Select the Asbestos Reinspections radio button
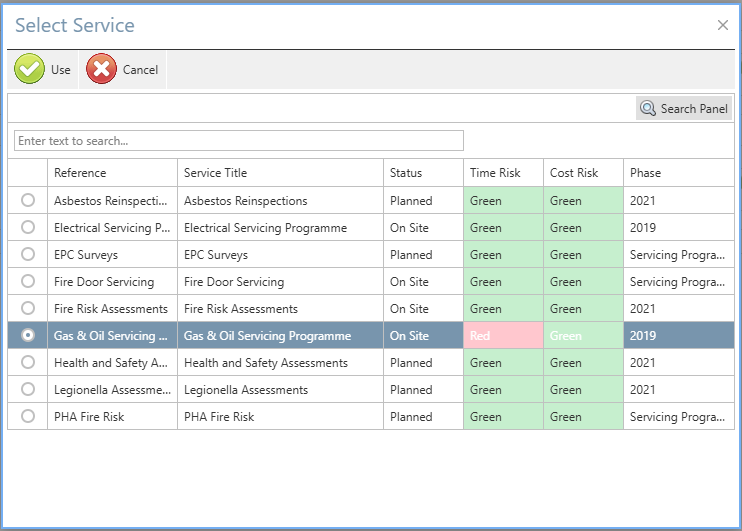 pyautogui.click(x=28, y=201)
